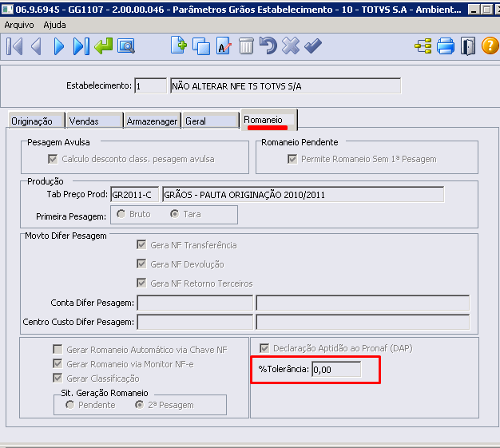The image size is (500, 448).
Task: Add a new record icon
Action: click(179, 46)
